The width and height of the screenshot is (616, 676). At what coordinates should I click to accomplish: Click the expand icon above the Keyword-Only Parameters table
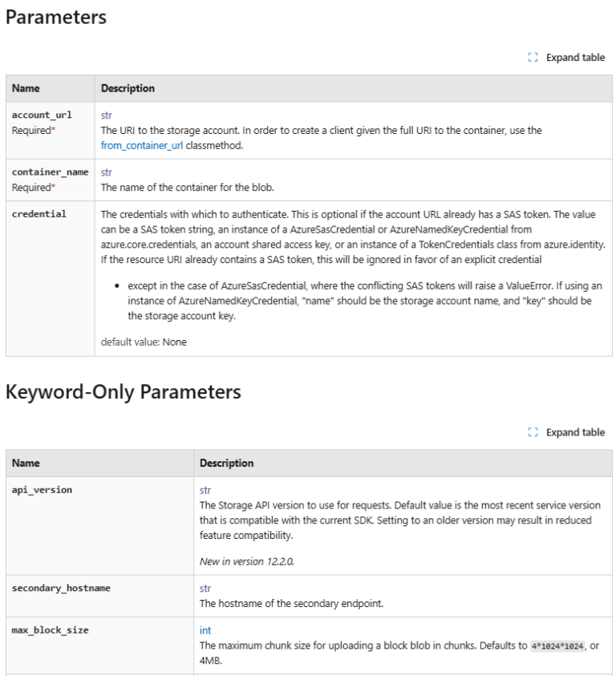[x=533, y=432]
